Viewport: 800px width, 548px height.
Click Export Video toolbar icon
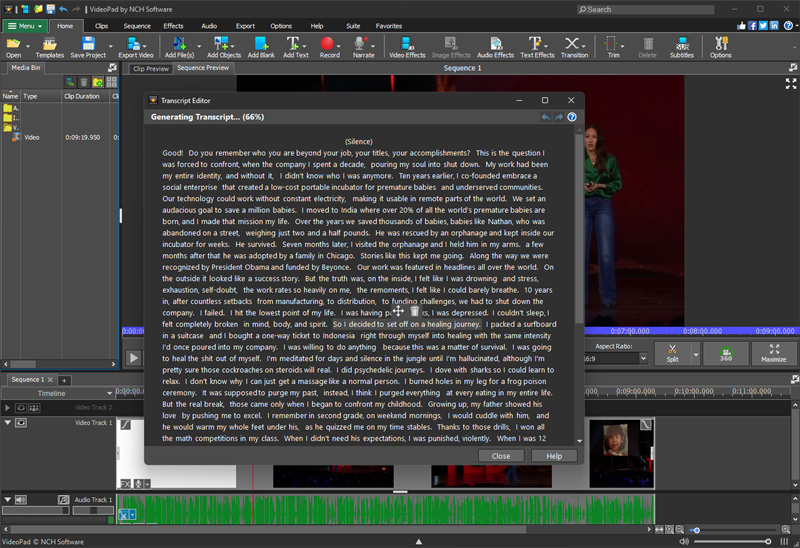136,47
